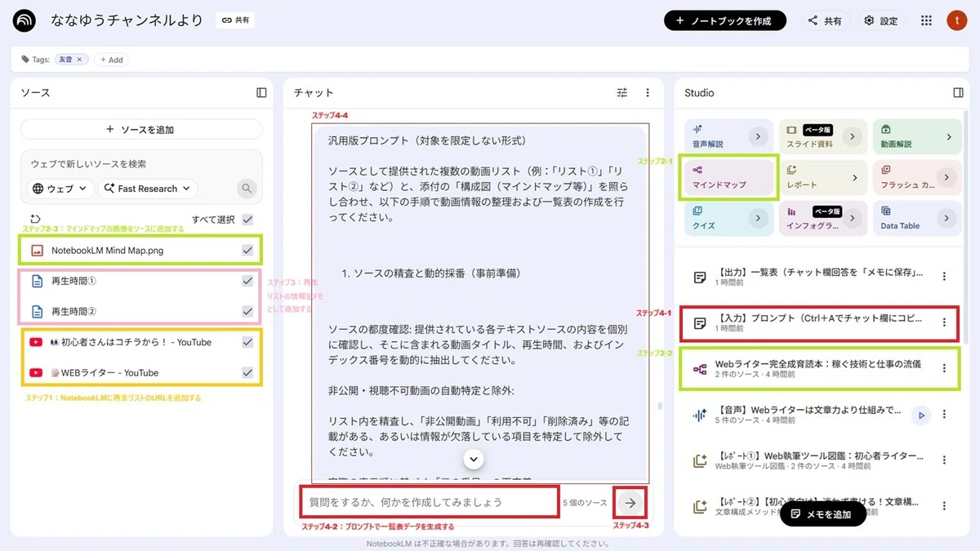Image resolution: width=980 pixels, height=551 pixels.
Task: Open 設定 settings
Action: (x=880, y=20)
